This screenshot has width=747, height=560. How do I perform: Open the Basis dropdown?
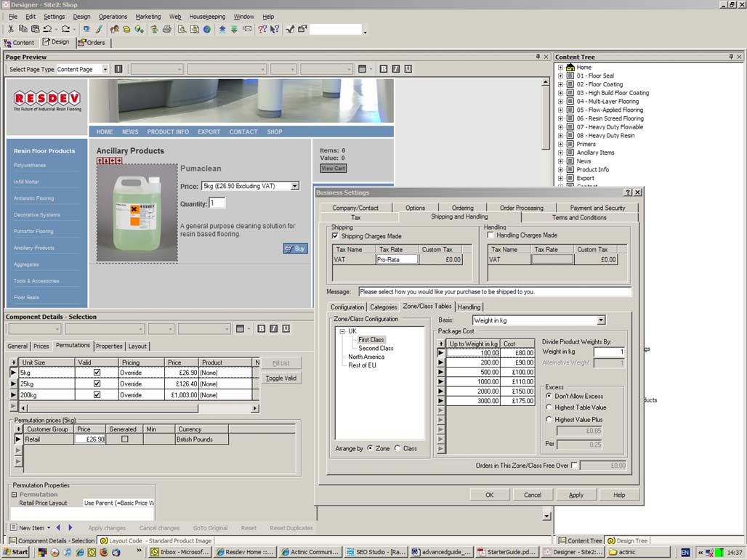tap(600, 320)
